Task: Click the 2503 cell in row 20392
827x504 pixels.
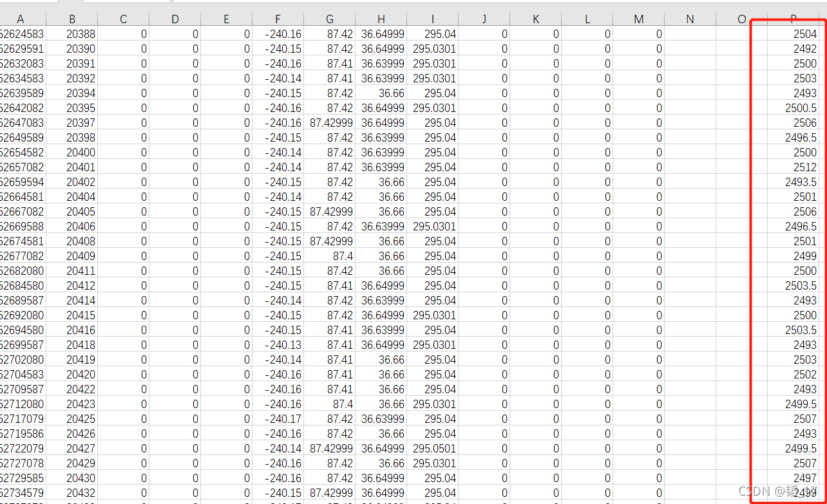Action: (793, 78)
